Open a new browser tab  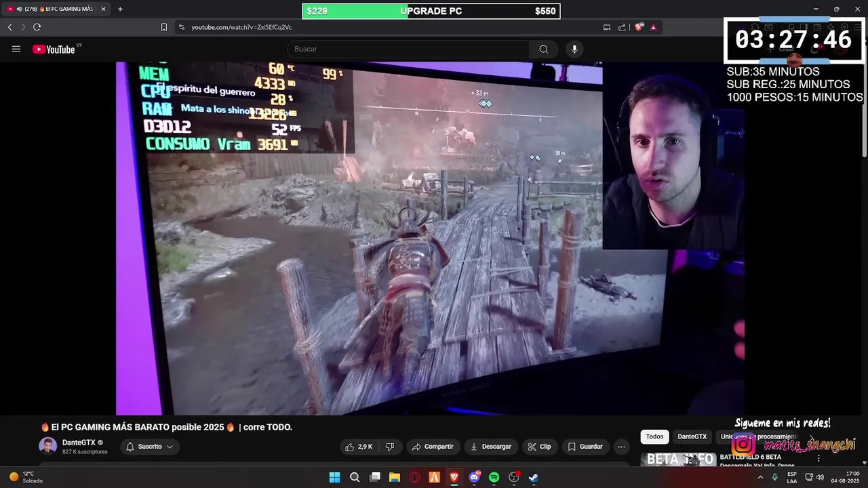click(x=120, y=9)
